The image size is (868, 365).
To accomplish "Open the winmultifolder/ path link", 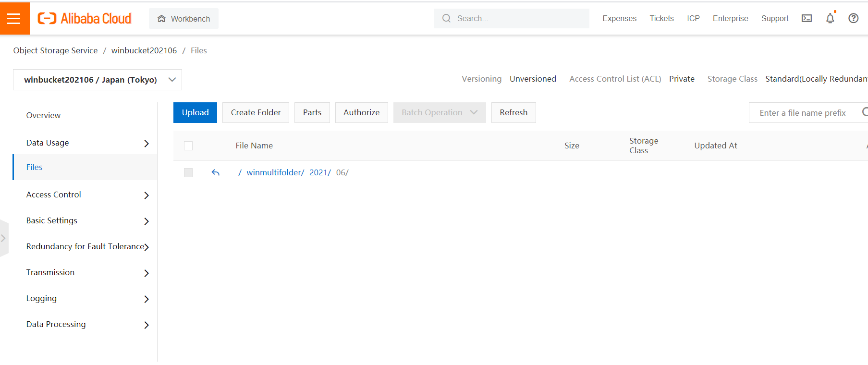I will click(x=275, y=172).
